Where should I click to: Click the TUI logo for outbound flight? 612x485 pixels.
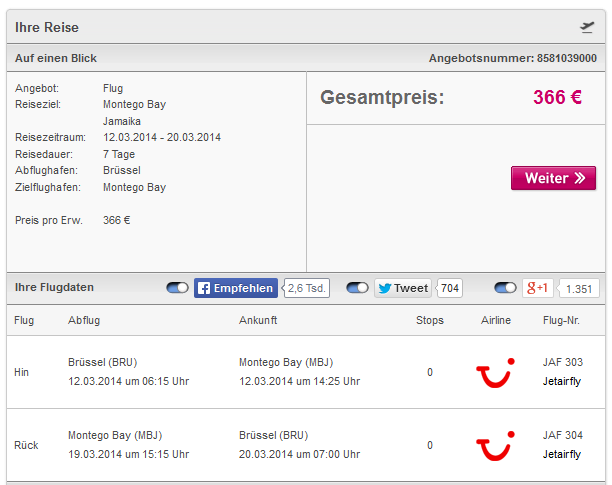pyautogui.click(x=495, y=373)
